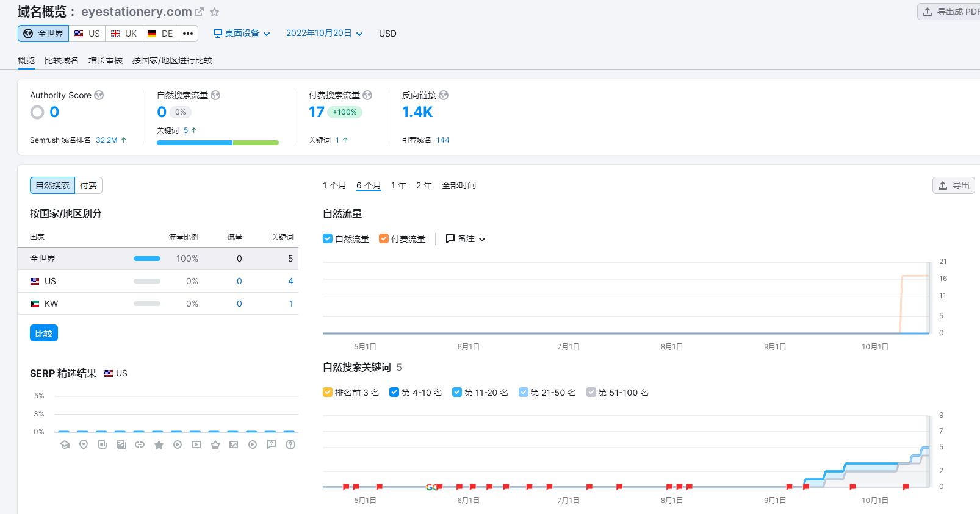980x514 pixels.
Task: Click info icon beside 反向链接
Action: click(444, 95)
